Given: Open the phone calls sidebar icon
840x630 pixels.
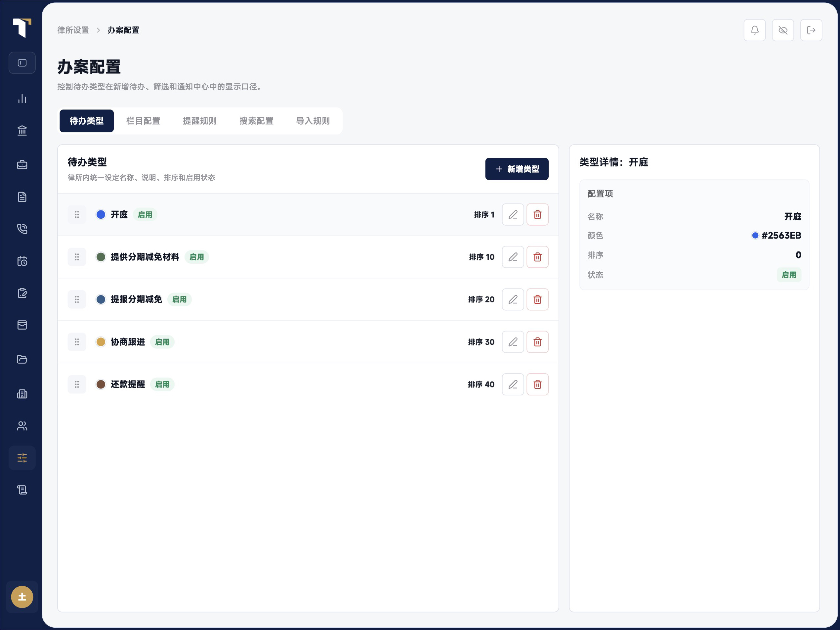Looking at the screenshot, I should tap(22, 229).
